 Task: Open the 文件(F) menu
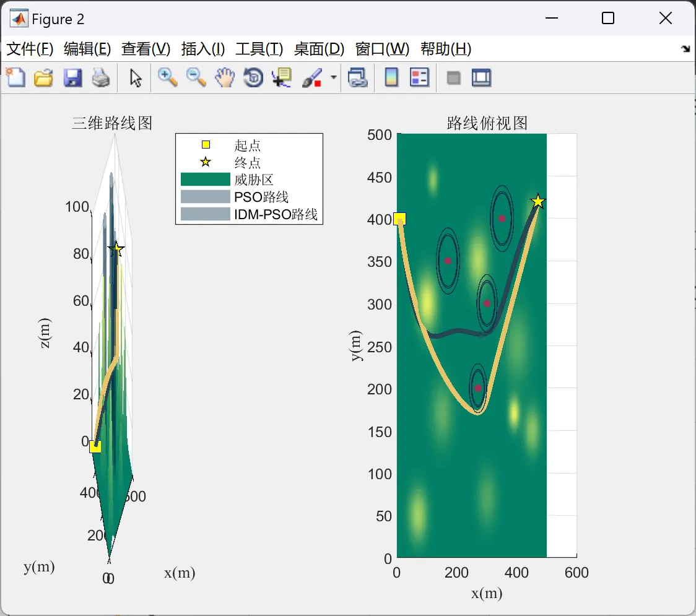point(30,49)
